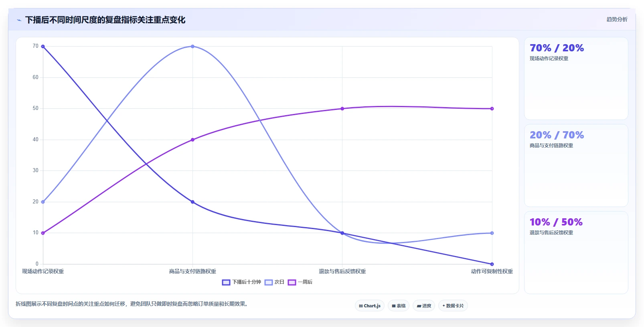Click the description text below the chart
Viewport: 644px width, 327px height.
coord(133,304)
